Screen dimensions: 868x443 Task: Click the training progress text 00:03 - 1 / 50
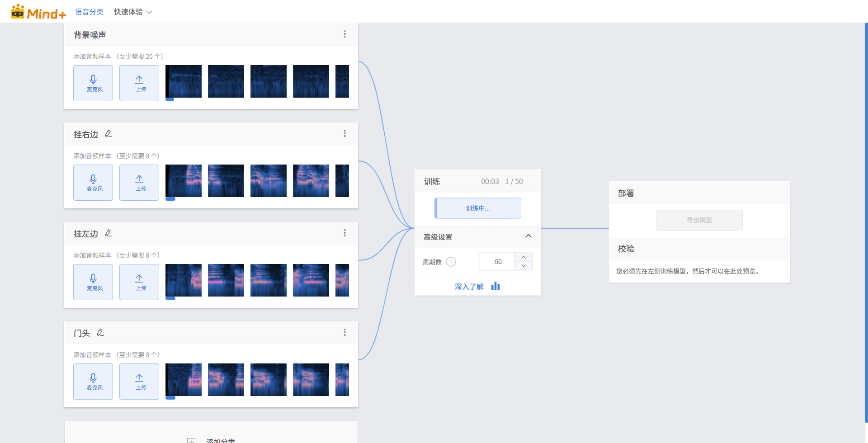502,181
